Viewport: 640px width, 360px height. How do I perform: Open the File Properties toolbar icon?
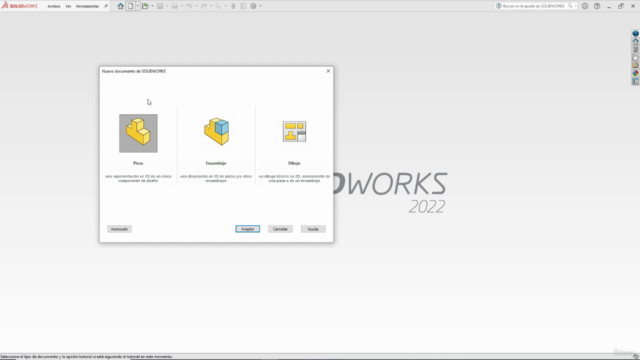(x=243, y=6)
